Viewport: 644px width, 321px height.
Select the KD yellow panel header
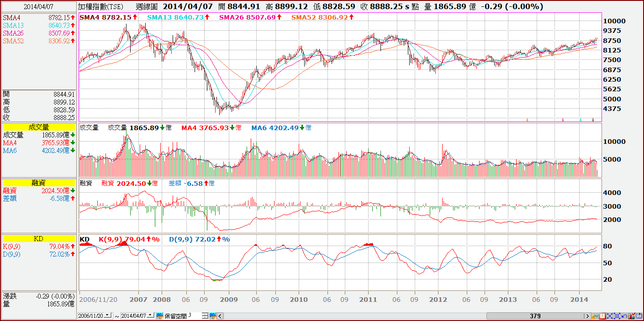pyautogui.click(x=39, y=238)
